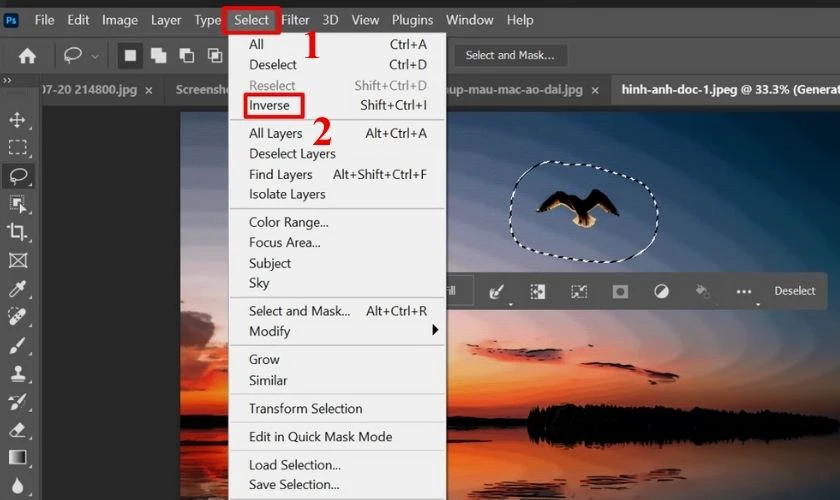
Task: Open the Image menu
Action: [x=120, y=20]
